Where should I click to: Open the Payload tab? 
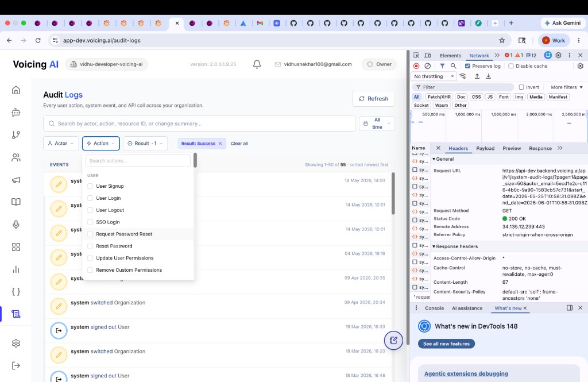click(485, 148)
